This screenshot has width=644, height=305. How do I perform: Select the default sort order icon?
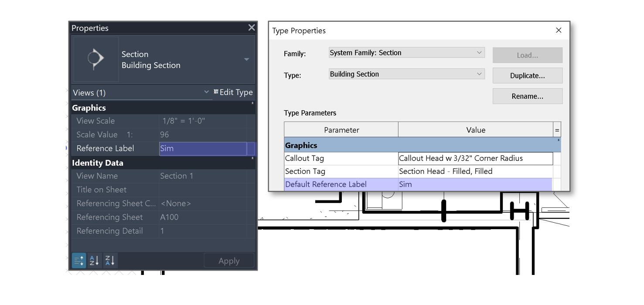[x=78, y=260]
